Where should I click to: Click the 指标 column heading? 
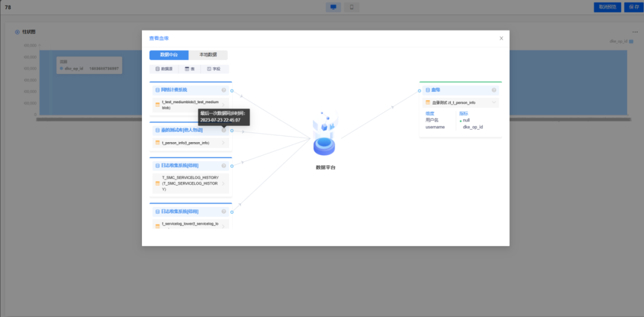pos(464,113)
